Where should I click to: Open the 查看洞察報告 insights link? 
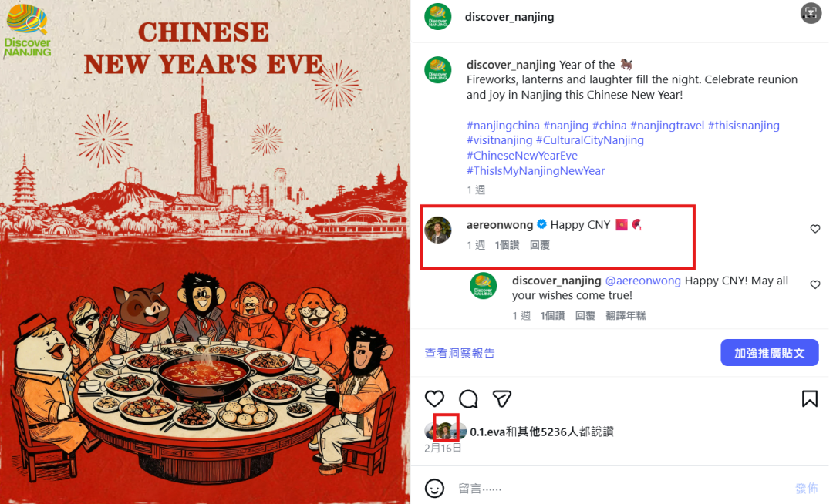point(460,353)
